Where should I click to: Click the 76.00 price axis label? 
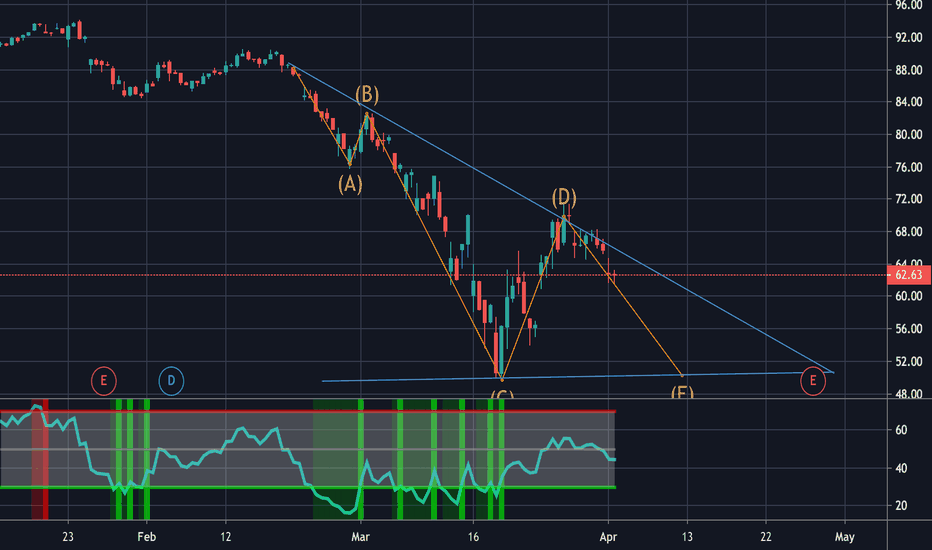click(909, 167)
